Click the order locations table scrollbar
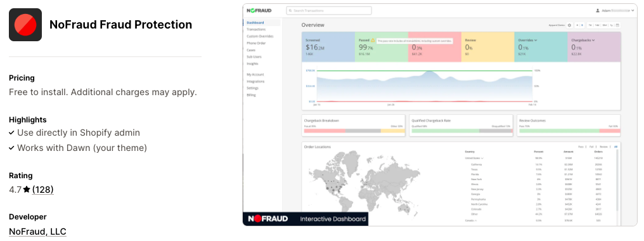 click(x=617, y=181)
